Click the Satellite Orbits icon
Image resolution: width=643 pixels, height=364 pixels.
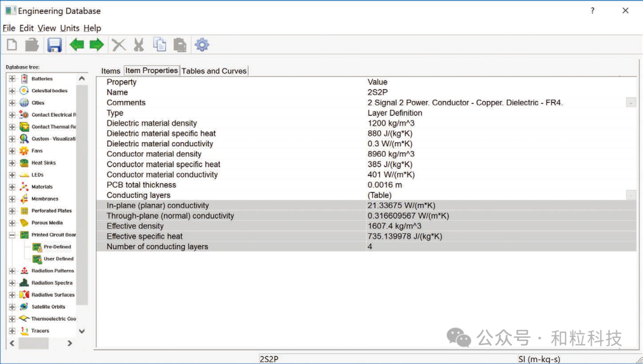click(x=24, y=307)
